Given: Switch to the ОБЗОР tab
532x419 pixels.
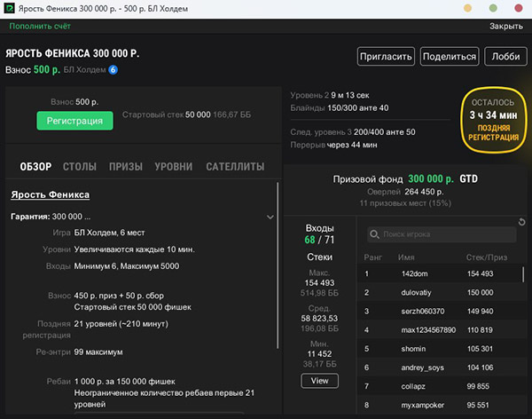Looking at the screenshot, I should (x=35, y=167).
